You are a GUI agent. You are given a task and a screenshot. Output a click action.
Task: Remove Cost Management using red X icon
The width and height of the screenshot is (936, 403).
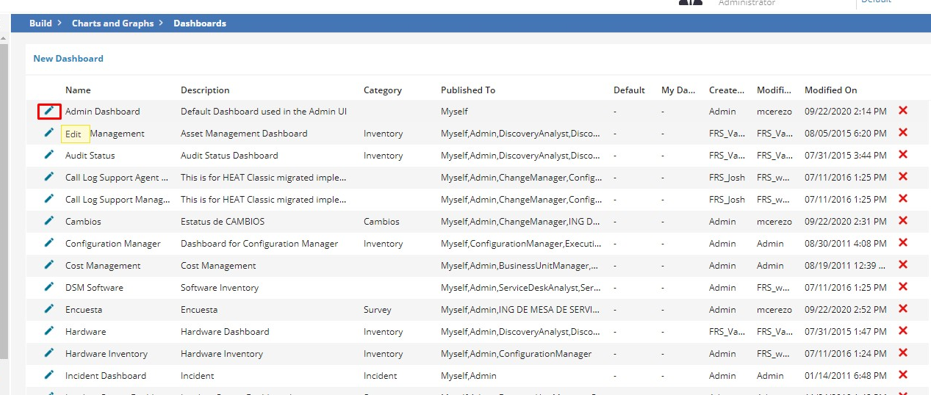[903, 265]
